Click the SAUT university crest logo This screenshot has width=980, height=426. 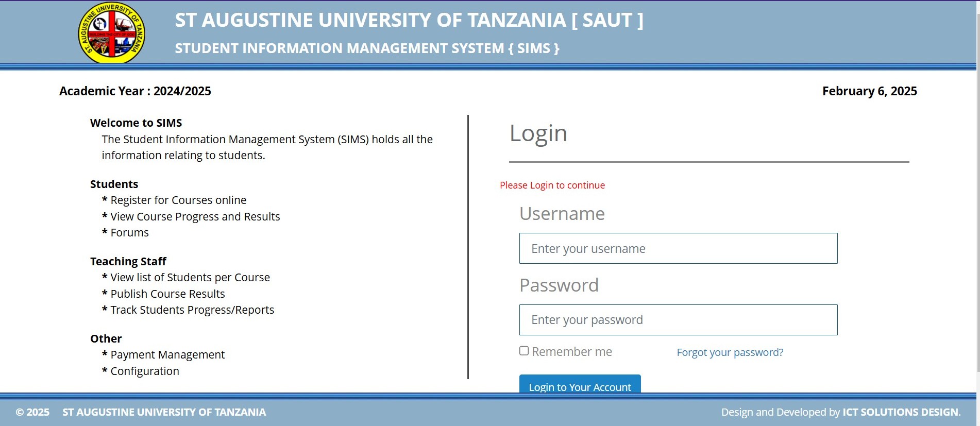coord(111,33)
